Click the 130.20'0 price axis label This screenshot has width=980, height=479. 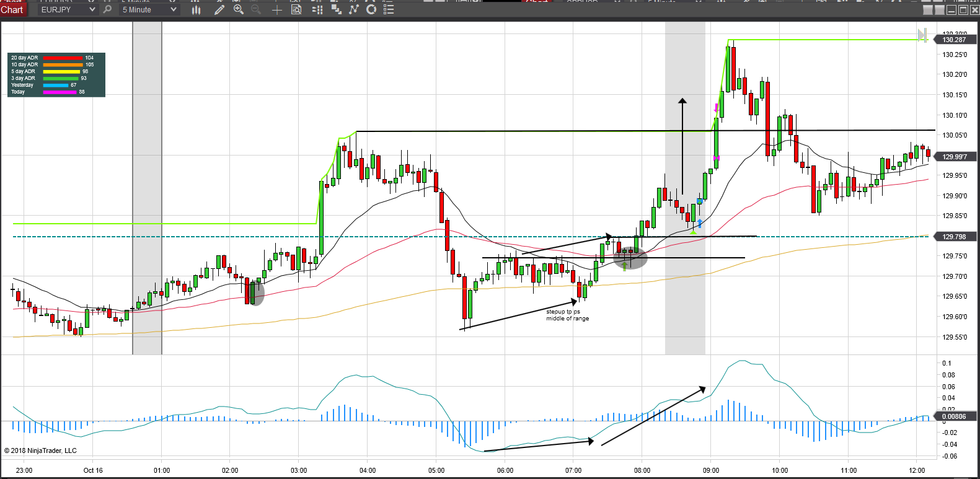(955, 74)
